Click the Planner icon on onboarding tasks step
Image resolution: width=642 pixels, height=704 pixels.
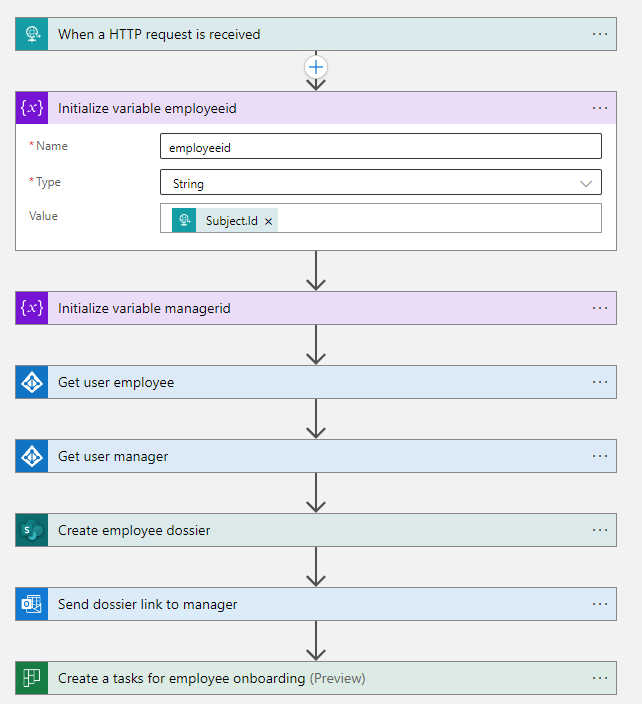32,678
